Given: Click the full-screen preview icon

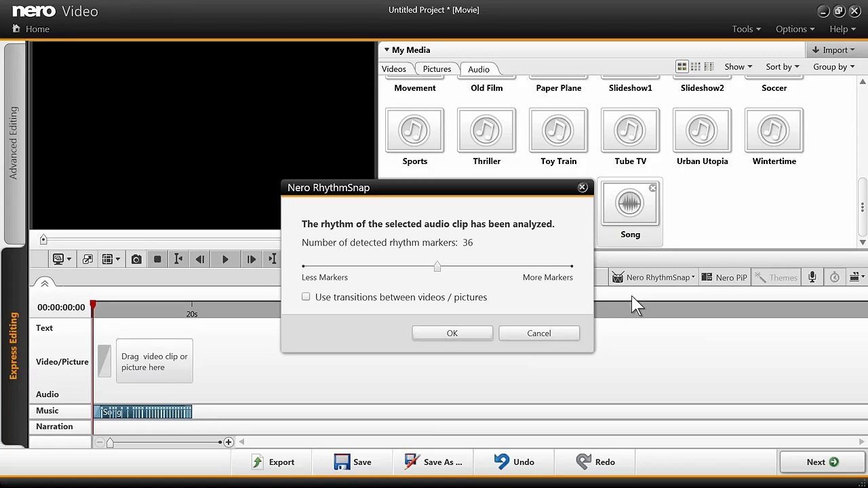Looking at the screenshot, I should click(x=87, y=259).
